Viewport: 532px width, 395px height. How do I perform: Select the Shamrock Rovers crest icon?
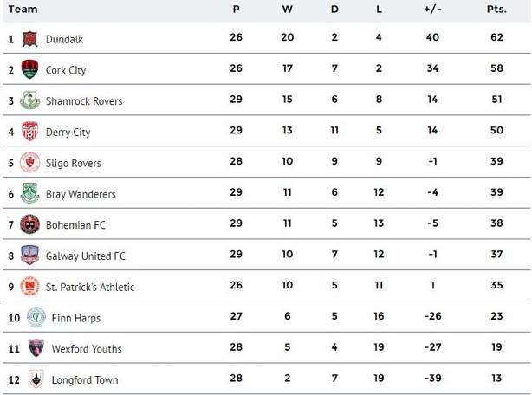coord(29,100)
